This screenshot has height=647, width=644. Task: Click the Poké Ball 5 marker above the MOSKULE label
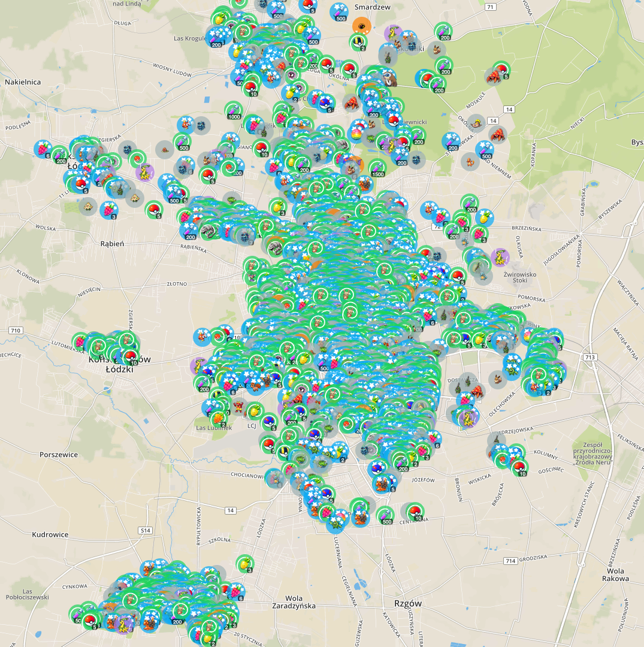(x=501, y=70)
